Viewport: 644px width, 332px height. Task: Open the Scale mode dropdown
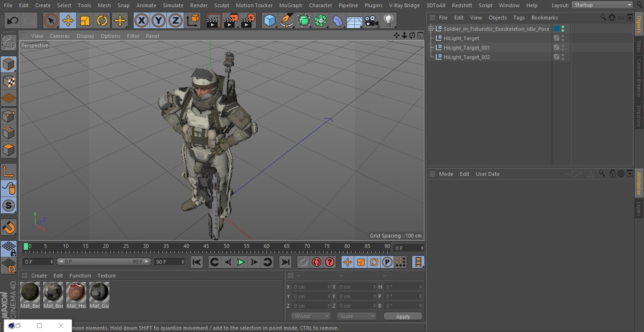coord(356,316)
